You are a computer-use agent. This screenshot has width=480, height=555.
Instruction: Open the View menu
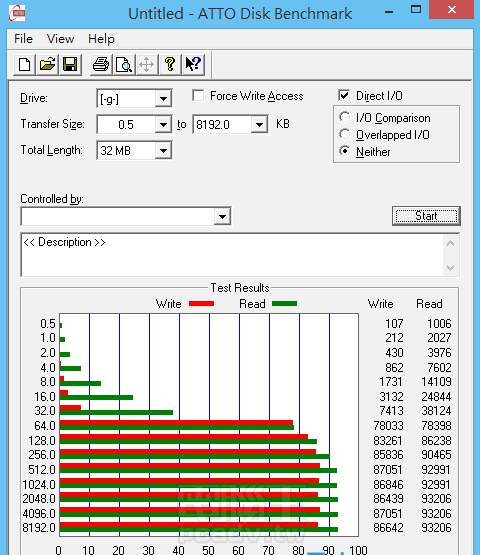click(x=61, y=39)
